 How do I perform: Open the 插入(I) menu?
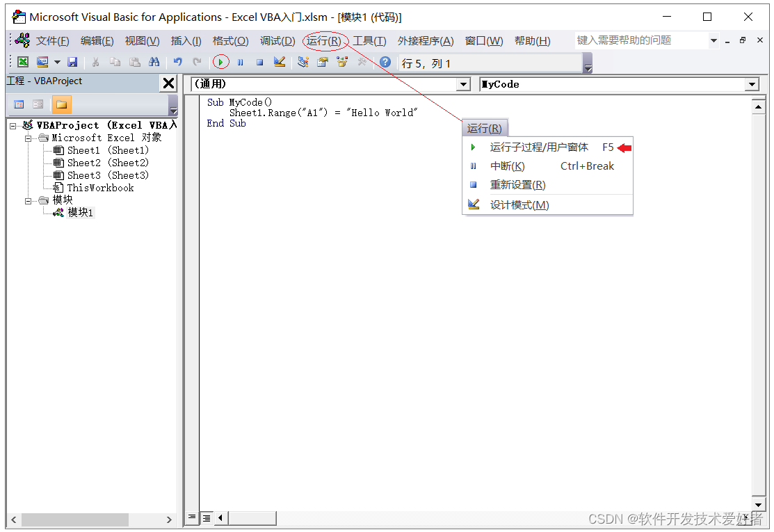coord(186,41)
